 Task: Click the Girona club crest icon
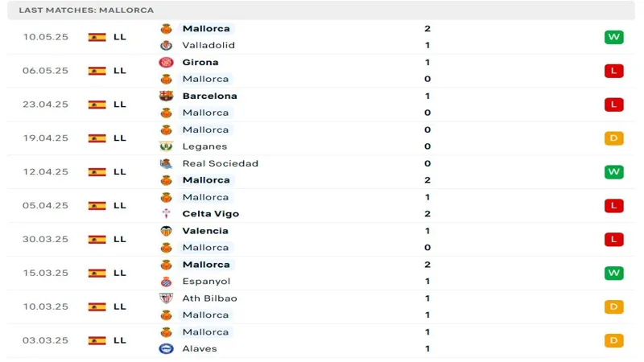167,62
